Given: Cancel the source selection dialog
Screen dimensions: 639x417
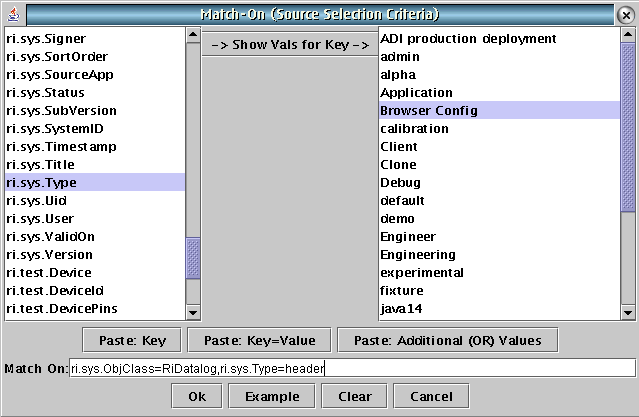Looking at the screenshot, I should point(431,396).
